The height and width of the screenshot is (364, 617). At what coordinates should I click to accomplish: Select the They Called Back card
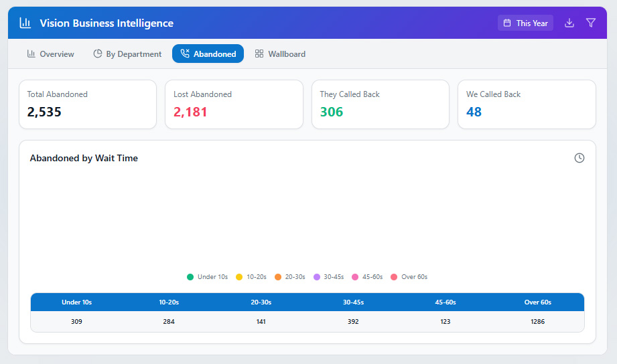click(x=381, y=104)
